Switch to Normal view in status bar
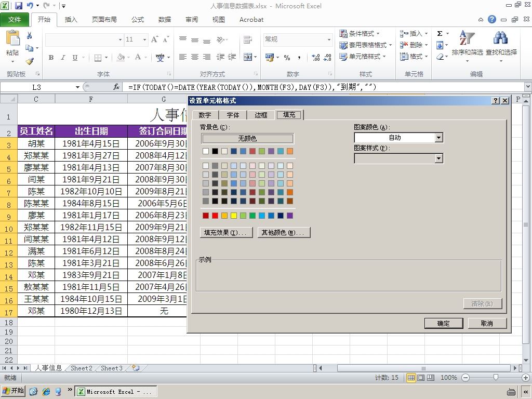 [411, 378]
